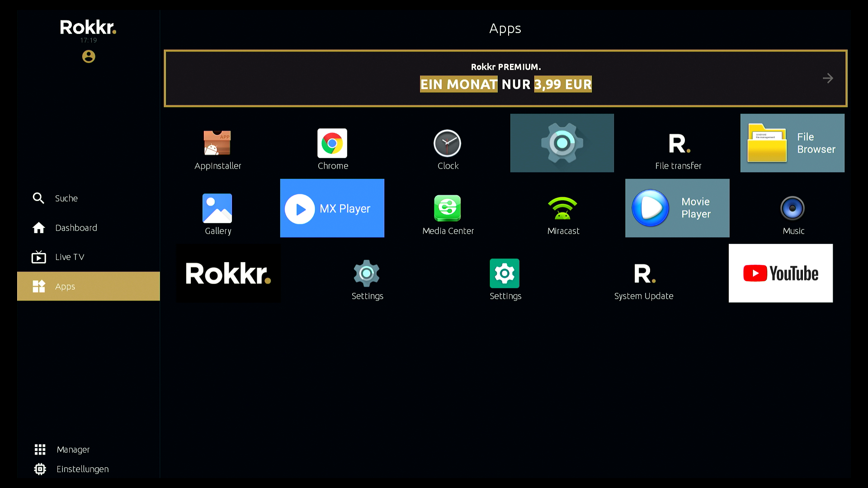The image size is (868, 488).
Task: Go to Dashboard
Action: 89,227
